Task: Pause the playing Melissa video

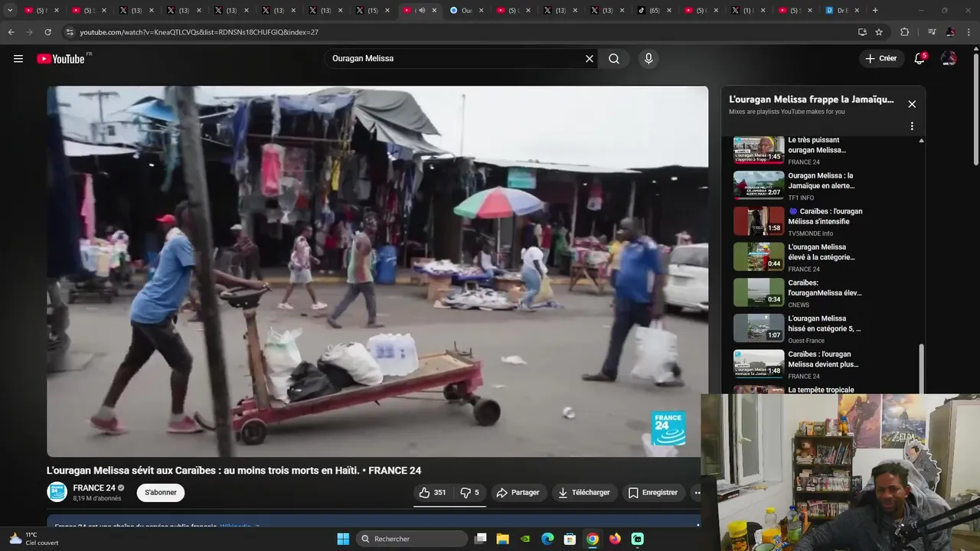Action: point(377,271)
